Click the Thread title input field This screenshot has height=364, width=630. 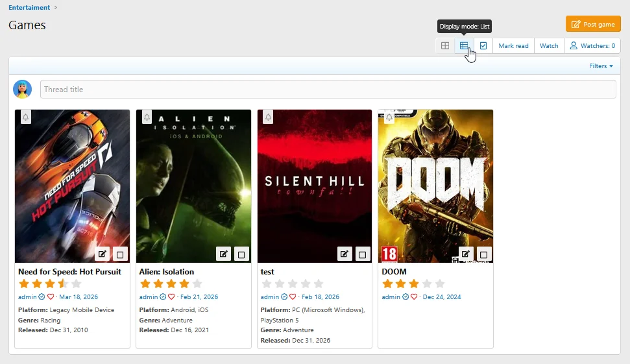click(328, 89)
